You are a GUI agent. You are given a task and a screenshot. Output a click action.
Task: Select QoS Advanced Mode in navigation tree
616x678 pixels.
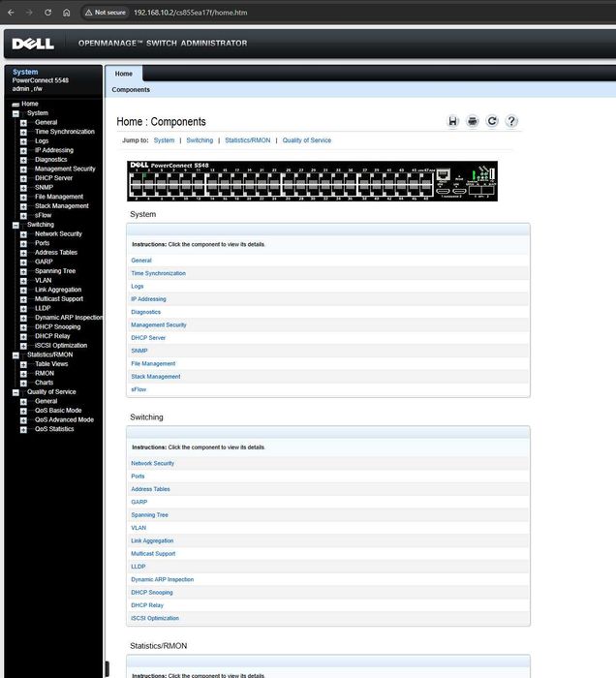pos(65,419)
